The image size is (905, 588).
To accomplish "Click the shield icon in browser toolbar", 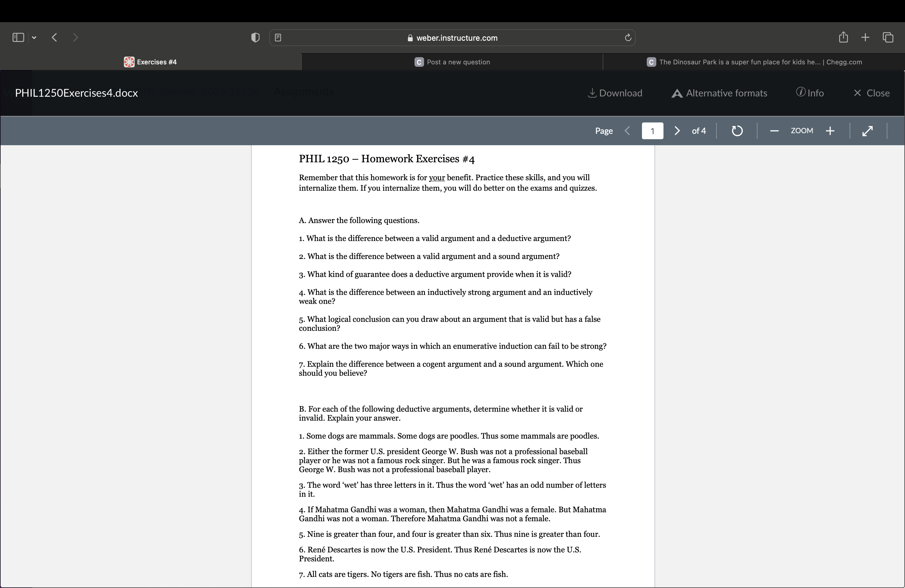I will tap(255, 38).
